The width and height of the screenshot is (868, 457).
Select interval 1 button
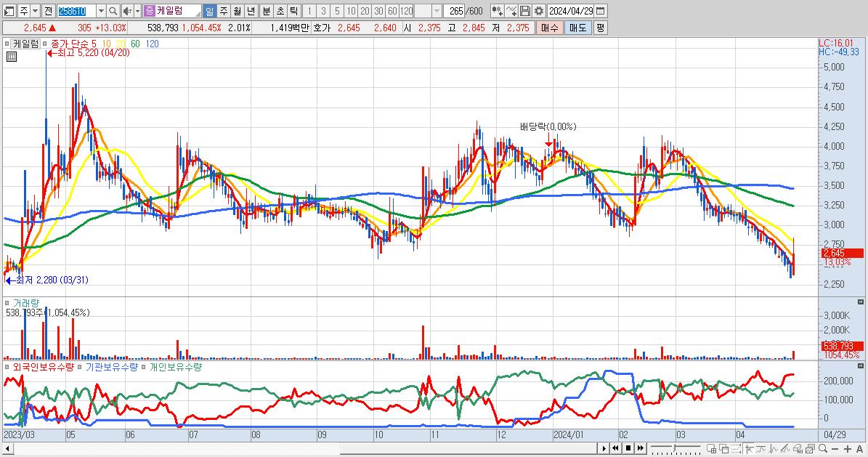[x=309, y=10]
